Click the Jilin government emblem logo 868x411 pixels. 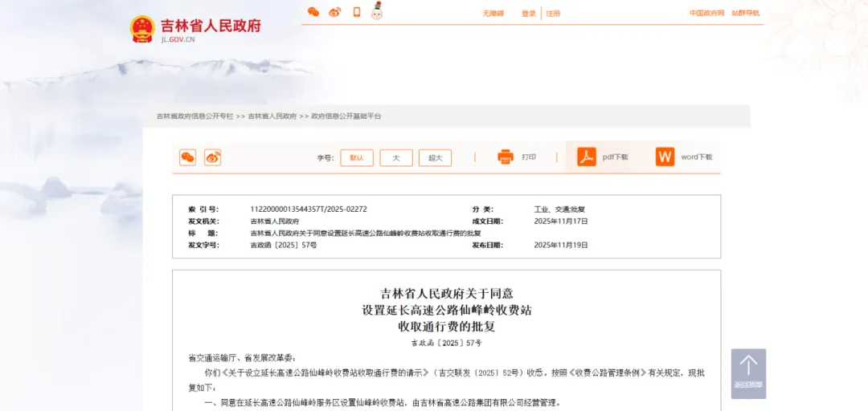click(142, 29)
